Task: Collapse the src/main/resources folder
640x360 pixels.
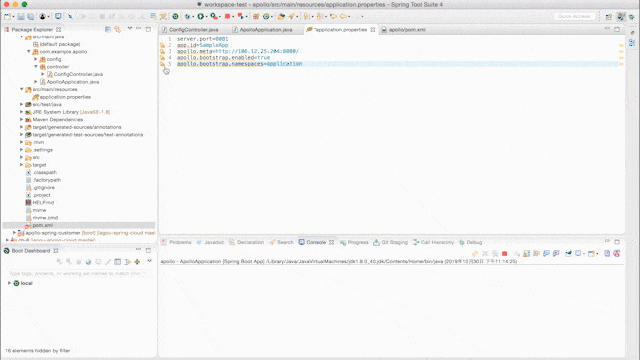Action: pyautogui.click(x=22, y=89)
